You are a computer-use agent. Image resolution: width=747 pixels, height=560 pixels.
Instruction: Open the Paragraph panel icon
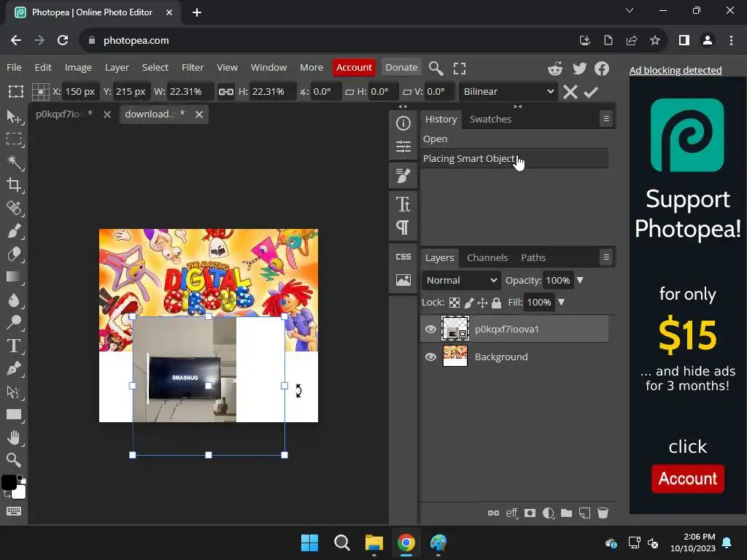coord(403,227)
